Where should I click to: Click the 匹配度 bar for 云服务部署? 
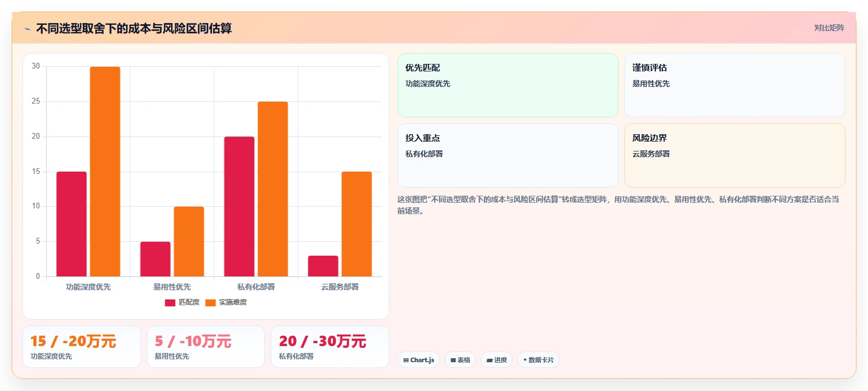pyautogui.click(x=323, y=266)
